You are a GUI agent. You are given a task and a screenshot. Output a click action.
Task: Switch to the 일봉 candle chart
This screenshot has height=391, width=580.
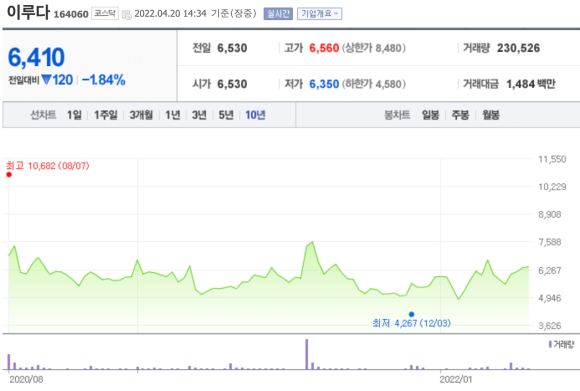tap(431, 115)
